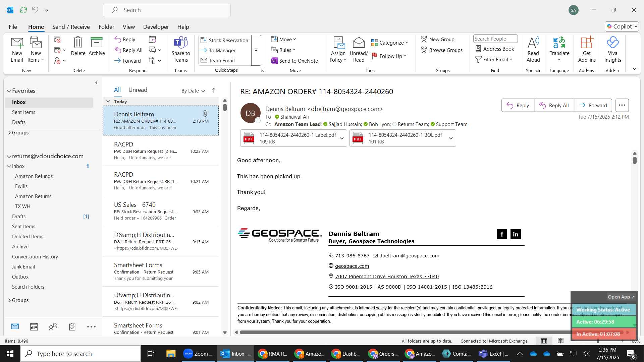This screenshot has width=644, height=362.
Task: Click more actions ellipsis in reading pane
Action: tap(622, 105)
